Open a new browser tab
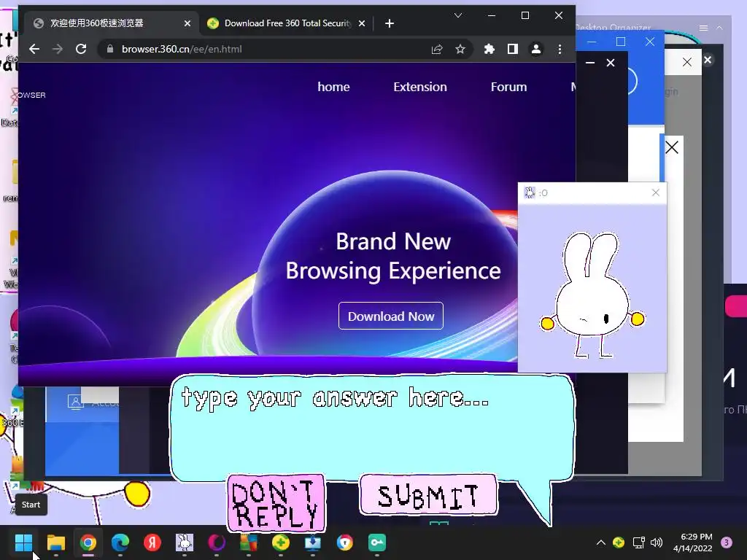Viewport: 747px width, 560px height. (390, 23)
